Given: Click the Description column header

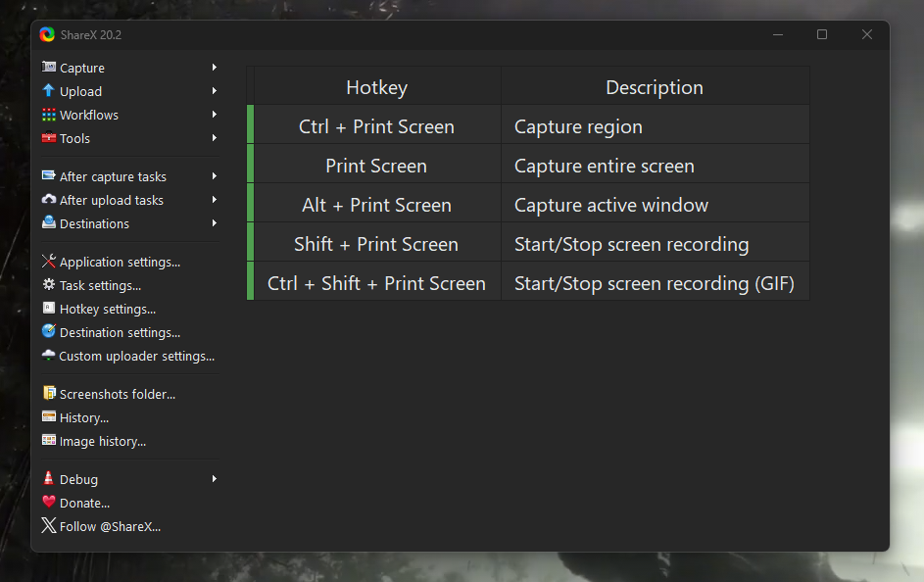Looking at the screenshot, I should (x=656, y=87).
